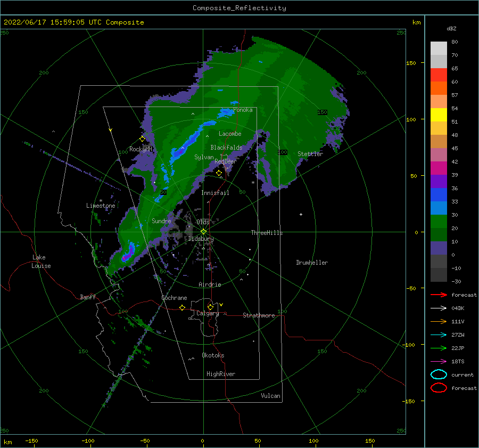Click the Composite_Reflectivity title
Screen dimensions: 479x448
(239, 8)
